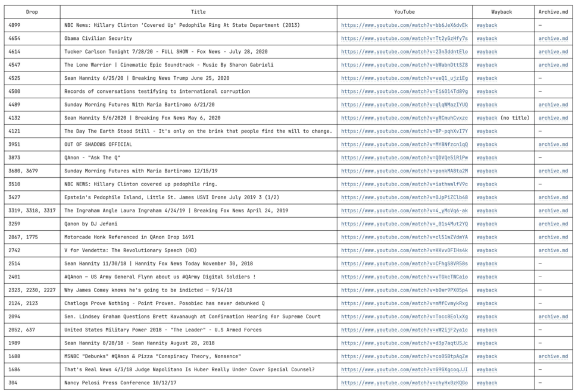Open YouTube link for United States Military Power 2018
This screenshot has height=392, width=578.
point(404,330)
